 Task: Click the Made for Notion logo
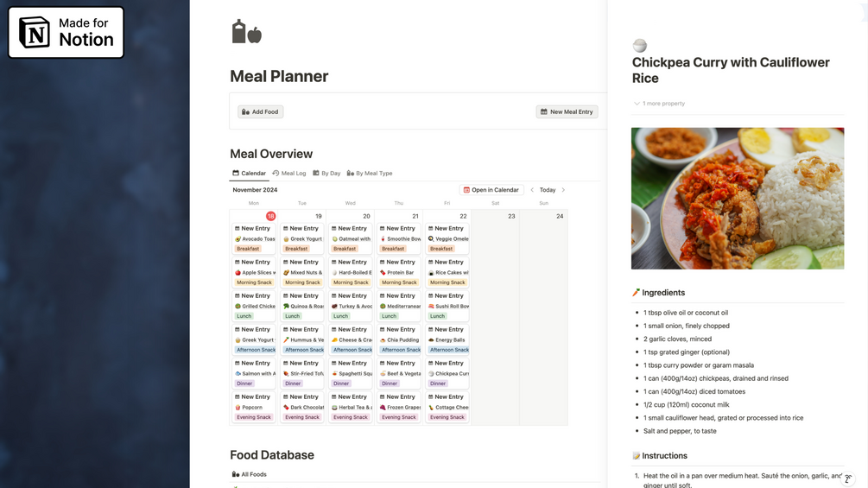click(x=67, y=33)
